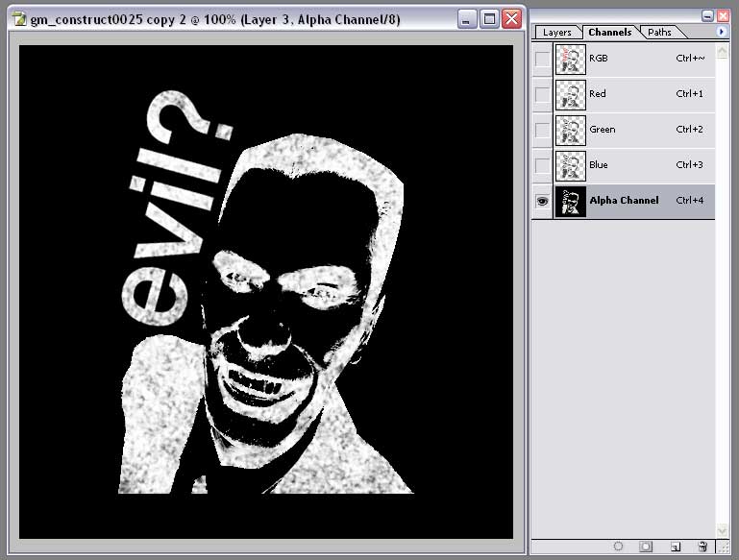Load channel as selection icon
The image size is (739, 560).
tap(618, 546)
